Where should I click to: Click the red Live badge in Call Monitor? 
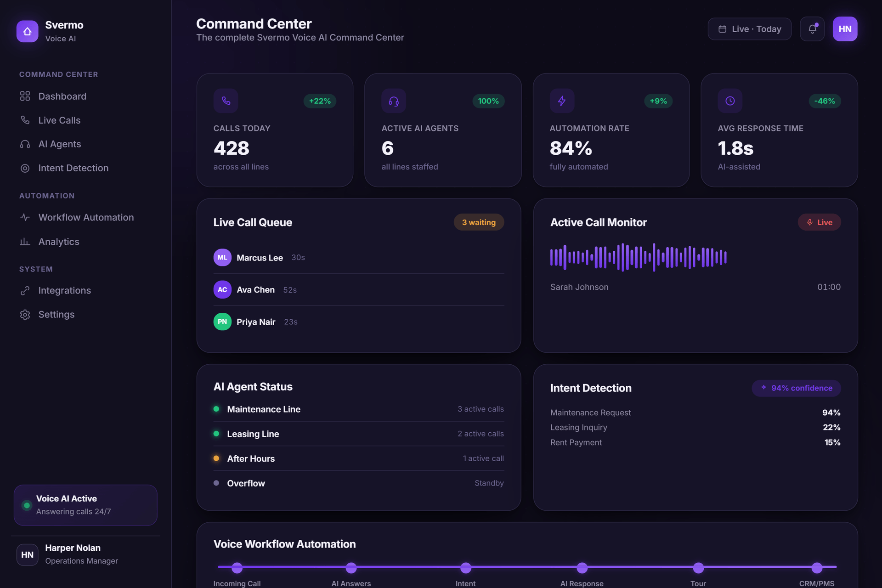coord(819,222)
